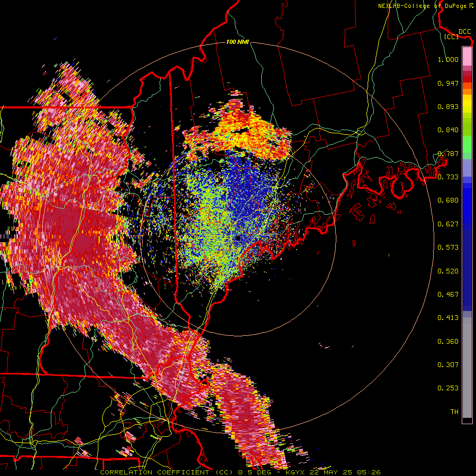Select the 0.360 scale value
476x476 pixels.
(448, 342)
